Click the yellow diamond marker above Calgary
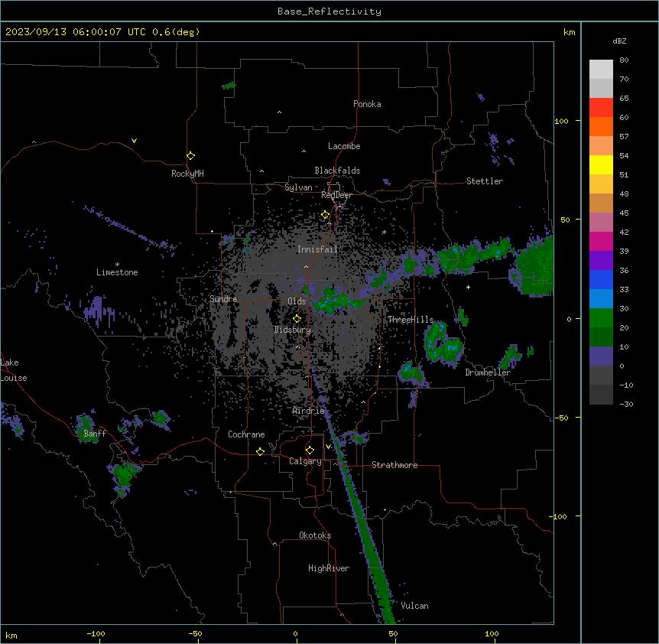The image size is (659, 644). coord(310,450)
